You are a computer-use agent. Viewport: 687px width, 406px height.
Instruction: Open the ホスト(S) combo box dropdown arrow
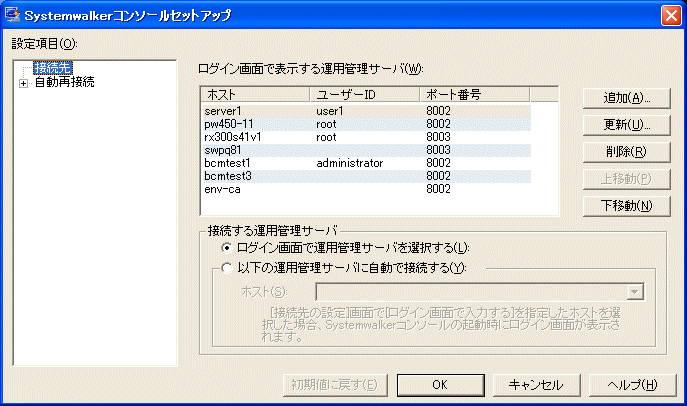tap(634, 292)
